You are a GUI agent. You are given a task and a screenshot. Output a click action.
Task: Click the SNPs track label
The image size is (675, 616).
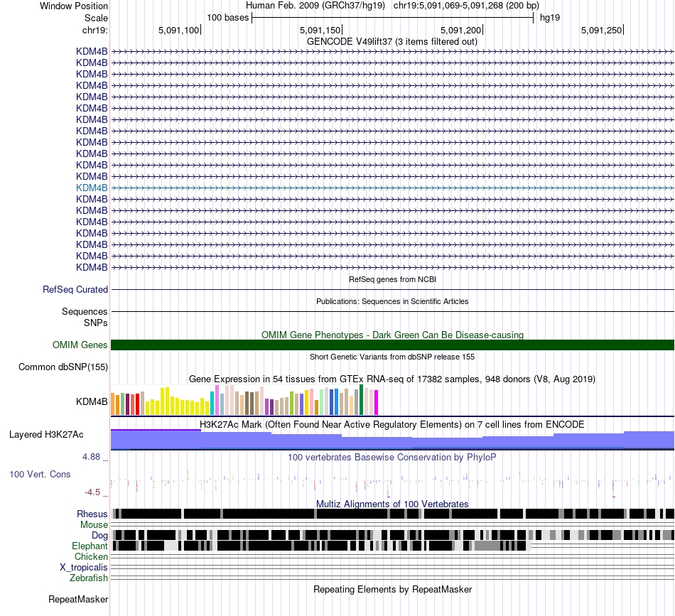(x=96, y=323)
